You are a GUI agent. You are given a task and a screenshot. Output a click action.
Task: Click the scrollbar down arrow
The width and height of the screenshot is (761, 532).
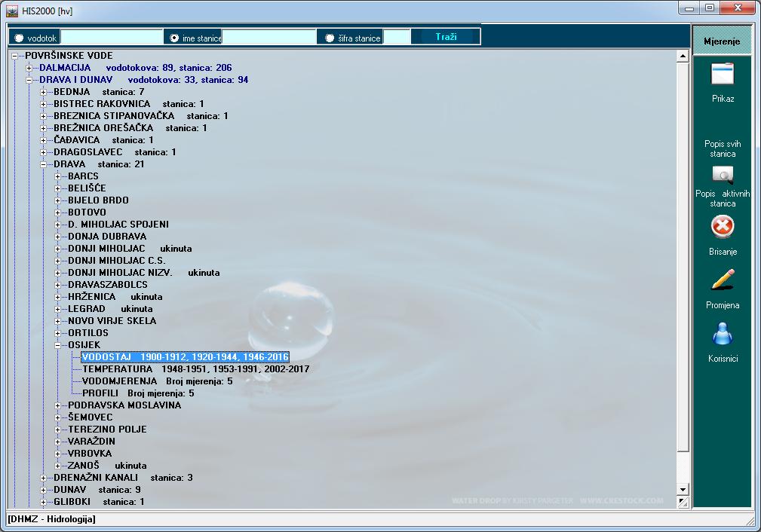[683, 490]
